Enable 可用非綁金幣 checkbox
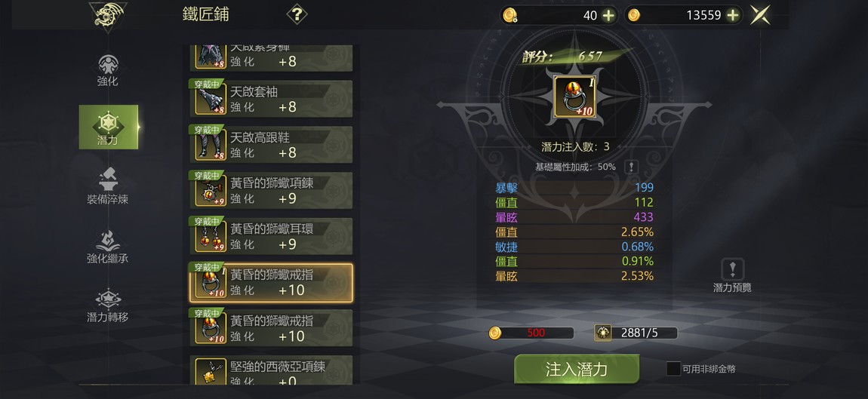 coord(673,369)
